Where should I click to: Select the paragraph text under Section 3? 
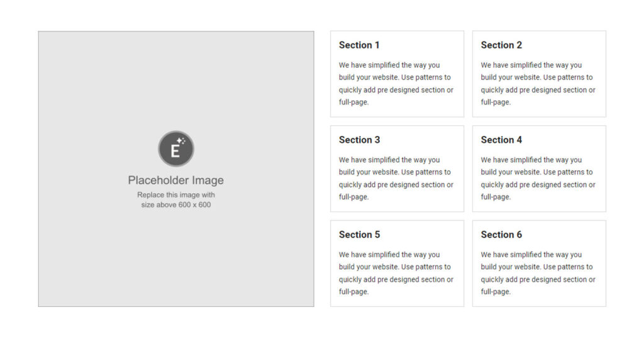396,179
